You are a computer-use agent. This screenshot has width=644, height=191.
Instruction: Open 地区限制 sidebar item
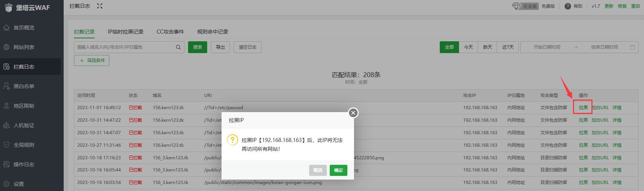point(24,106)
